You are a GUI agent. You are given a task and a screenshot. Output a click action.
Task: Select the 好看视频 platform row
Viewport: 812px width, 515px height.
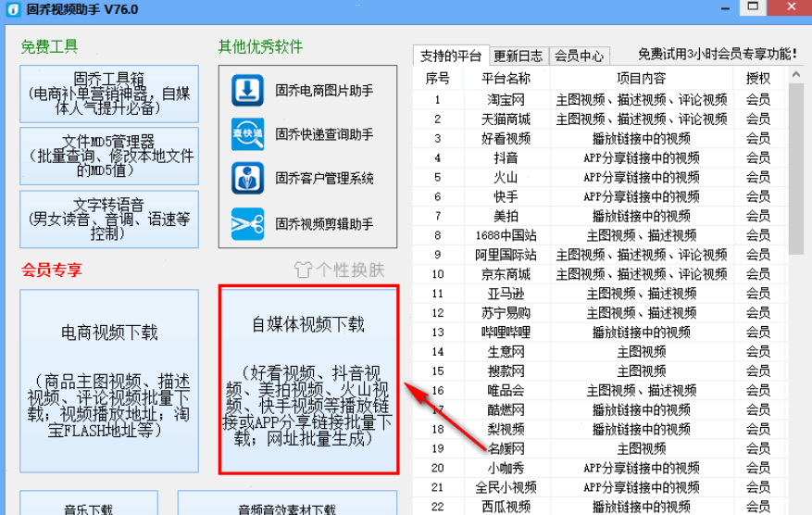600,138
